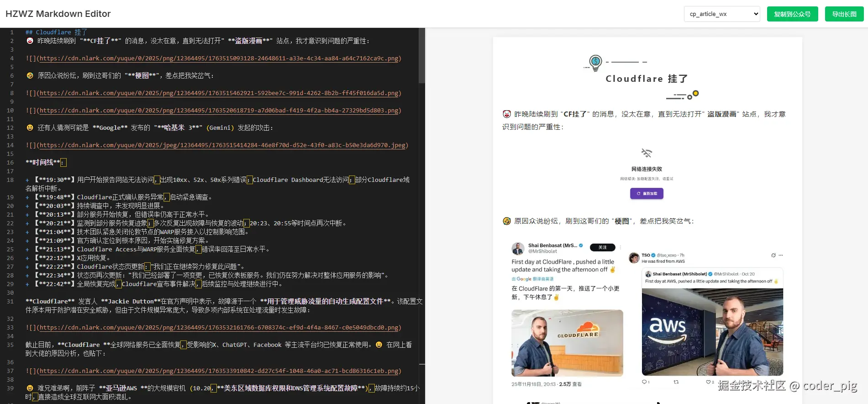868x404 pixels.
Task: Click the wifi-off icon in preview
Action: pyautogui.click(x=647, y=153)
